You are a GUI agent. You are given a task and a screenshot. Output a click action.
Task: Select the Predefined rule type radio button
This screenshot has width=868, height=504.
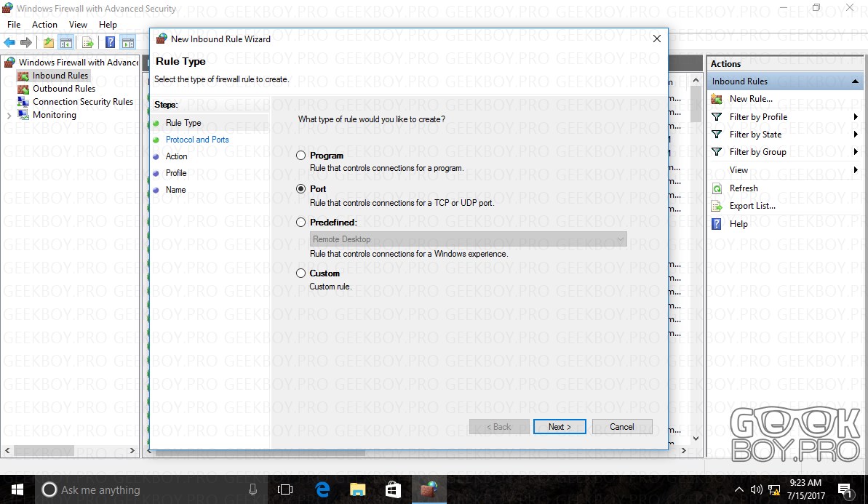click(300, 223)
